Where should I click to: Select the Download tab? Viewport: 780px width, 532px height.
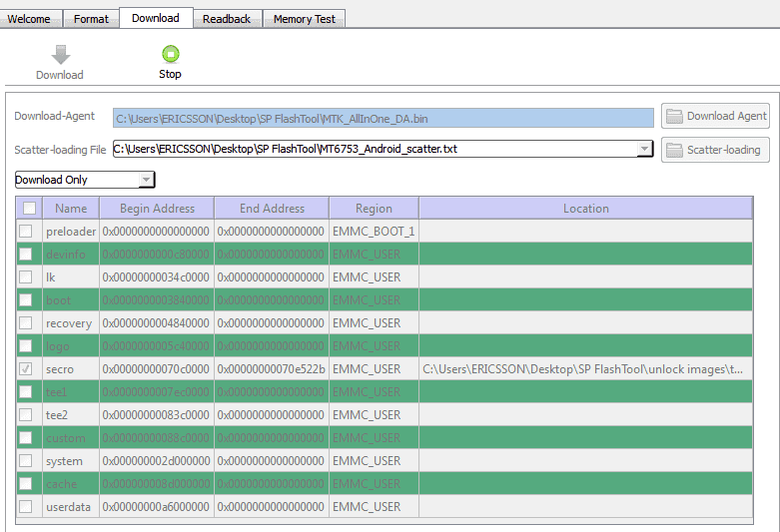tap(156, 18)
